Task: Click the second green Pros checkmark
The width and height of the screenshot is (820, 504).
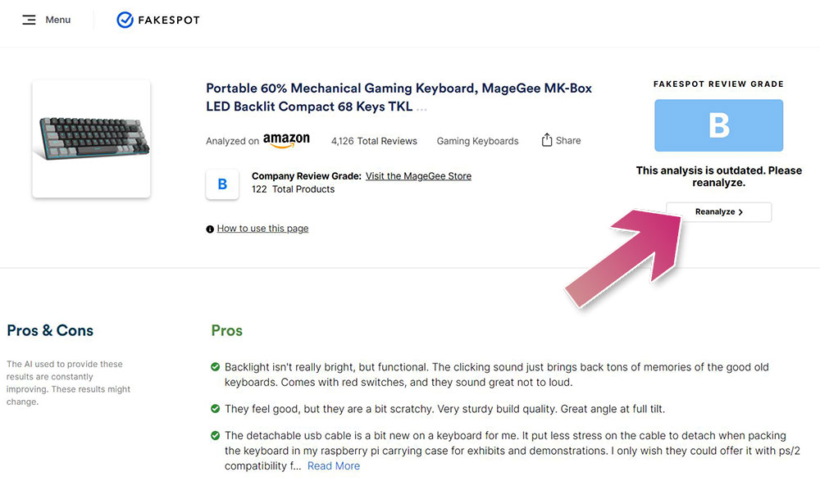Action: (x=216, y=408)
